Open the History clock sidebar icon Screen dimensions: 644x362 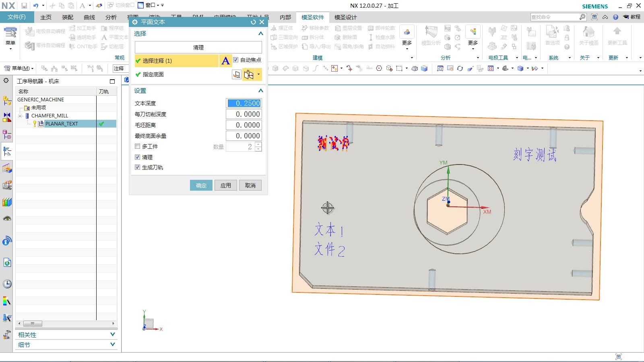(7, 284)
